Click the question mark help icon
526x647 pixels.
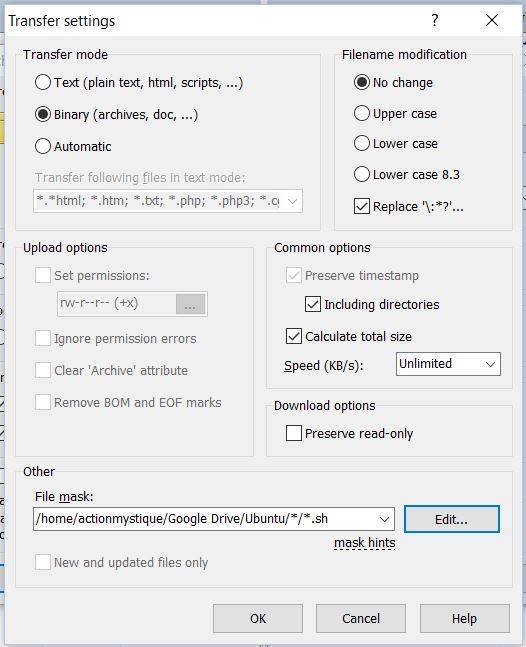coord(434,20)
